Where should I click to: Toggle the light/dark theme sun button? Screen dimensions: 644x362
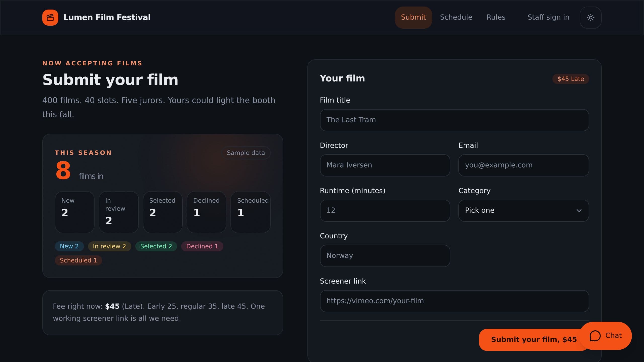click(x=590, y=17)
